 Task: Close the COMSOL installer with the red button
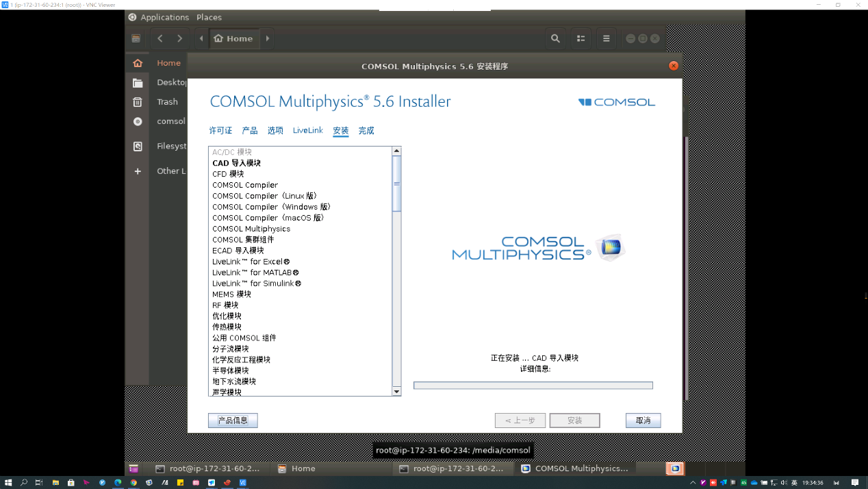pyautogui.click(x=674, y=66)
